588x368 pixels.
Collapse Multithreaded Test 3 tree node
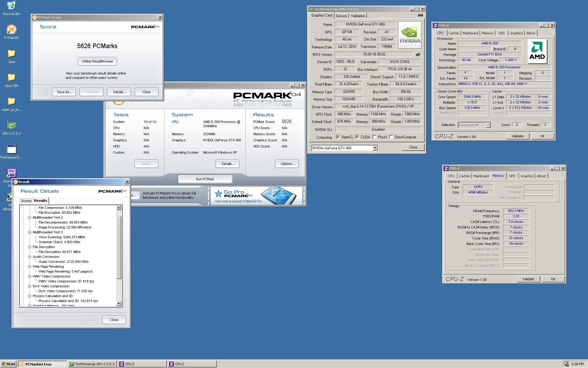pyautogui.click(x=30, y=232)
